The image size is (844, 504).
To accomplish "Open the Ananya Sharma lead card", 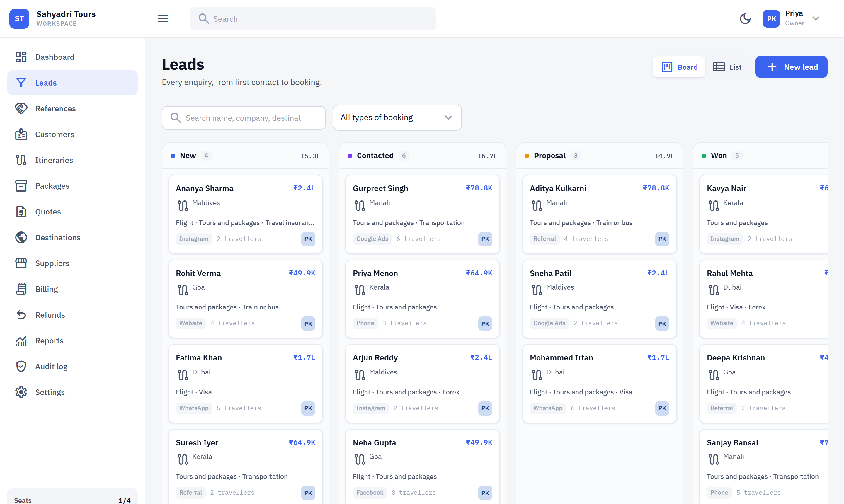I will (x=245, y=214).
